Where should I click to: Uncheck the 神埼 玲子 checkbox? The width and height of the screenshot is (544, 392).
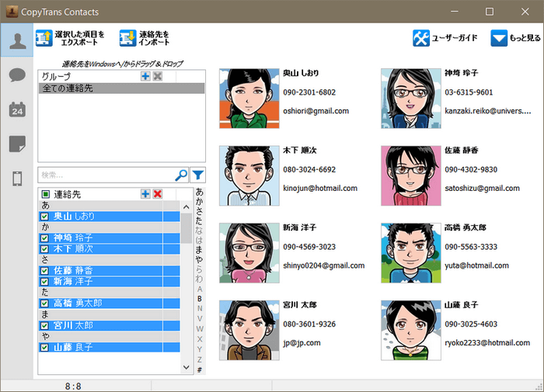[44, 238]
